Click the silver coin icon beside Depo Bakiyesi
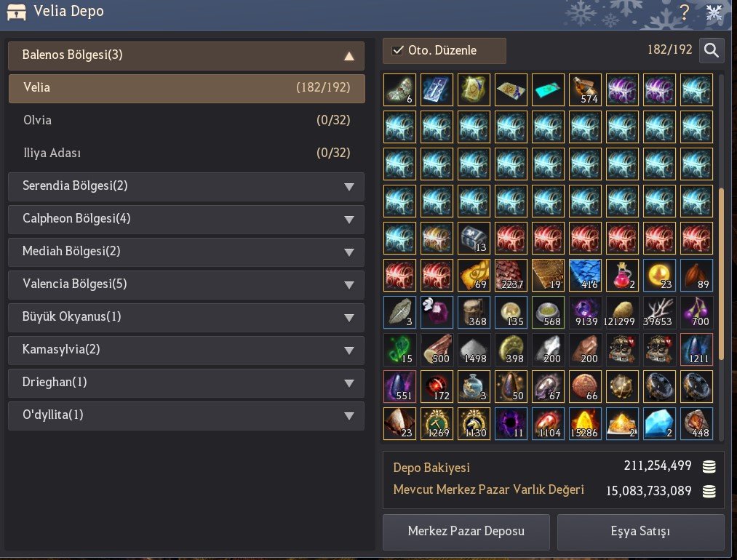 point(709,466)
